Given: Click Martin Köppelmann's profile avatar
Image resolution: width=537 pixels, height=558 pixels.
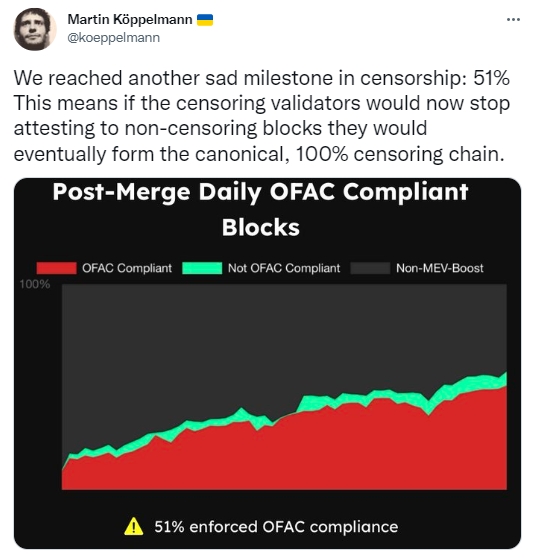Looking at the screenshot, I should pos(35,29).
